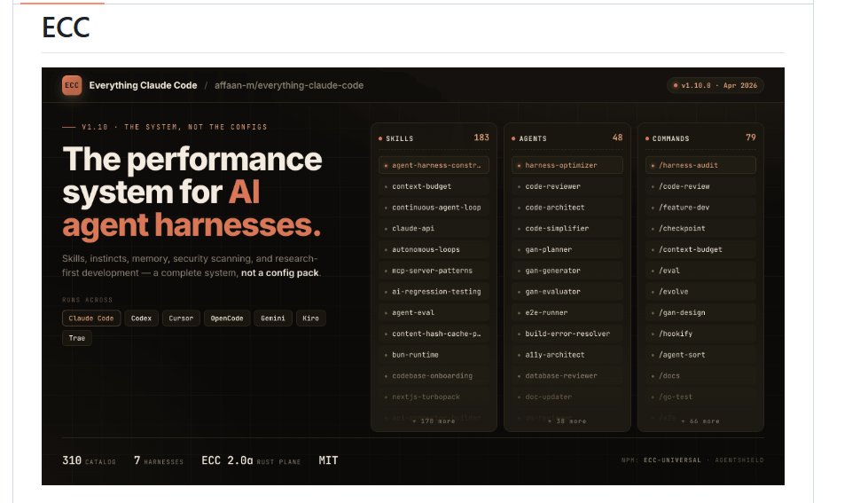Click the agents count 48
Viewport: 868px width, 503px height.
pyautogui.click(x=617, y=138)
